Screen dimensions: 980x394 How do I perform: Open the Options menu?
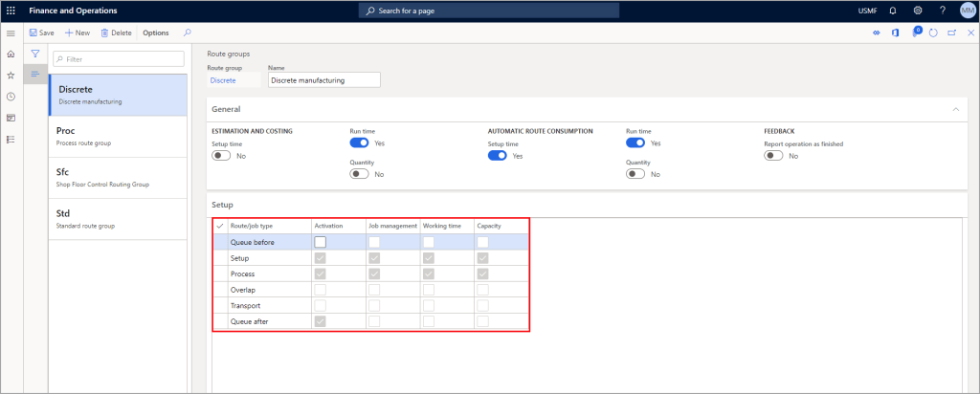coord(156,33)
